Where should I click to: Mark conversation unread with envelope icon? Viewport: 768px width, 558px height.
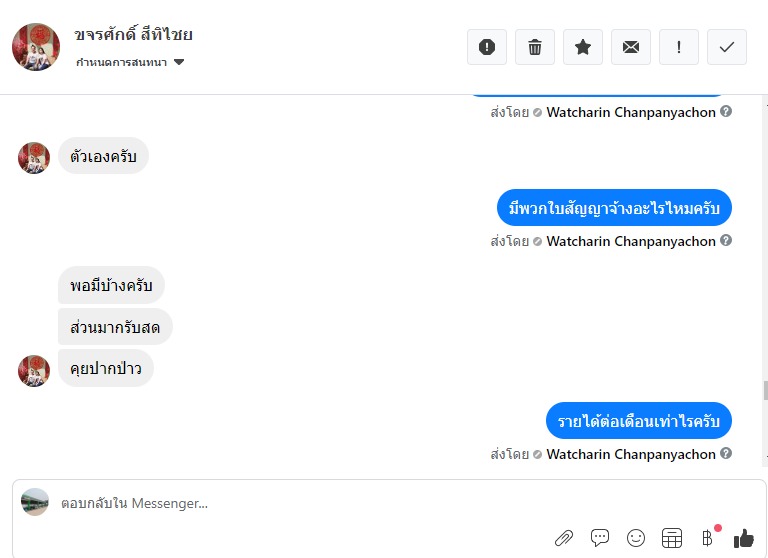click(x=631, y=47)
